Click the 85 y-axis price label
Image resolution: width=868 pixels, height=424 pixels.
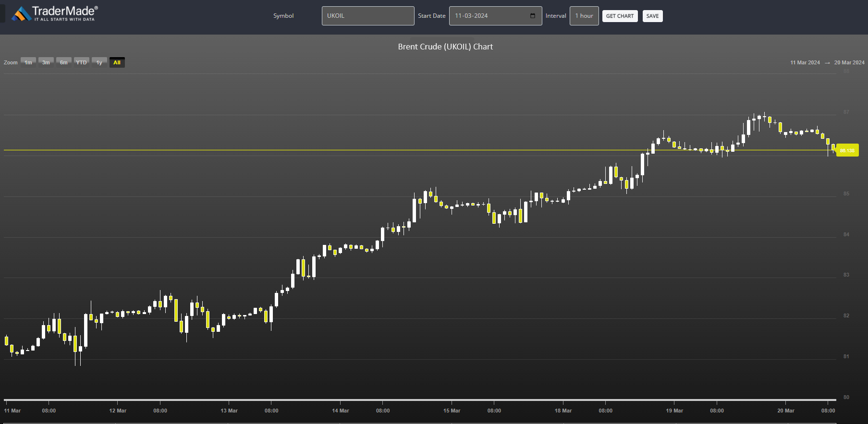pyautogui.click(x=846, y=194)
